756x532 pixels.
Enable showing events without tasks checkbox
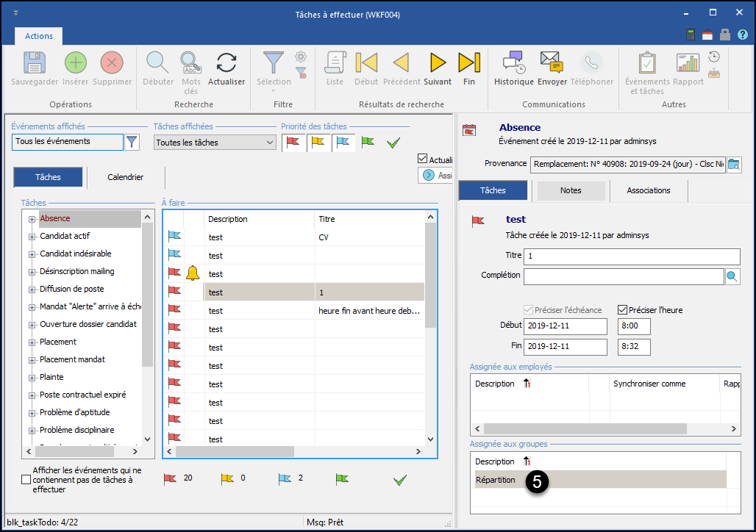coord(26,480)
